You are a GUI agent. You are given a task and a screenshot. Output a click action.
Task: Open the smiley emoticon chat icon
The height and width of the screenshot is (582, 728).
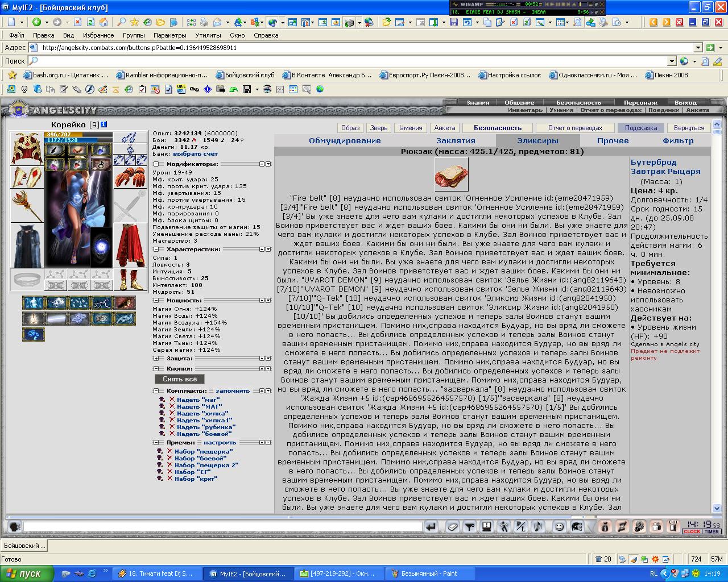pyautogui.click(x=559, y=526)
